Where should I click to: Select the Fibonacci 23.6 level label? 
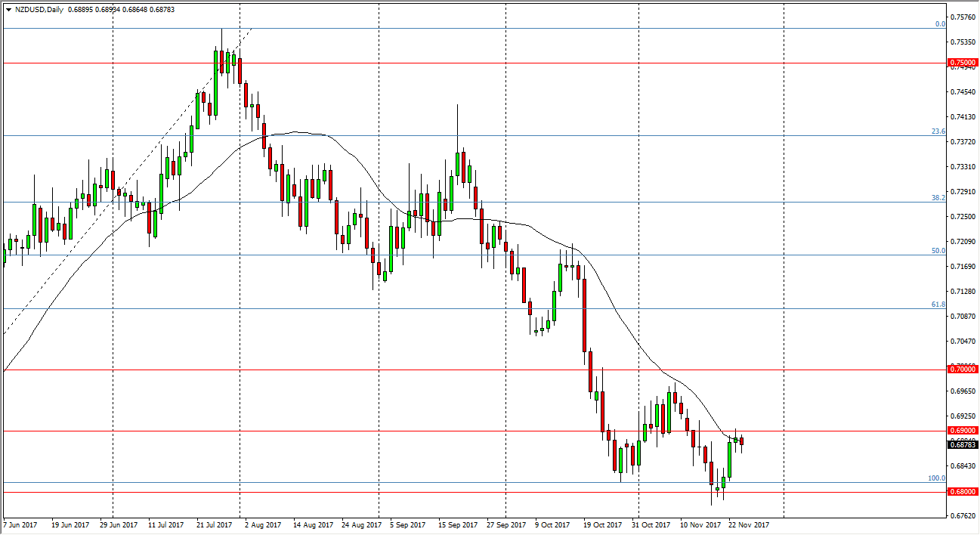[938, 131]
